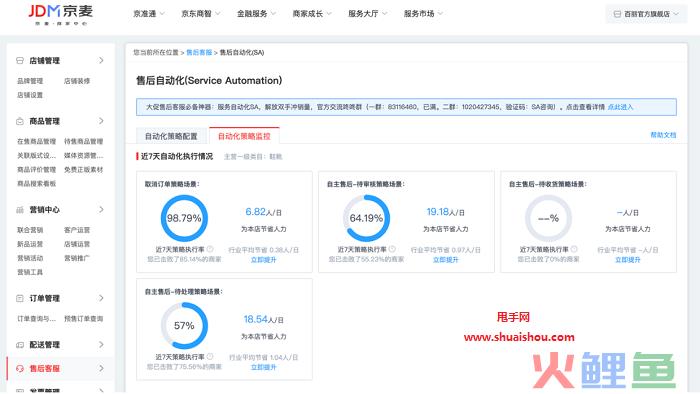
Task: Click 立即提升 in 取消订单策略场景 card
Action: point(263,260)
